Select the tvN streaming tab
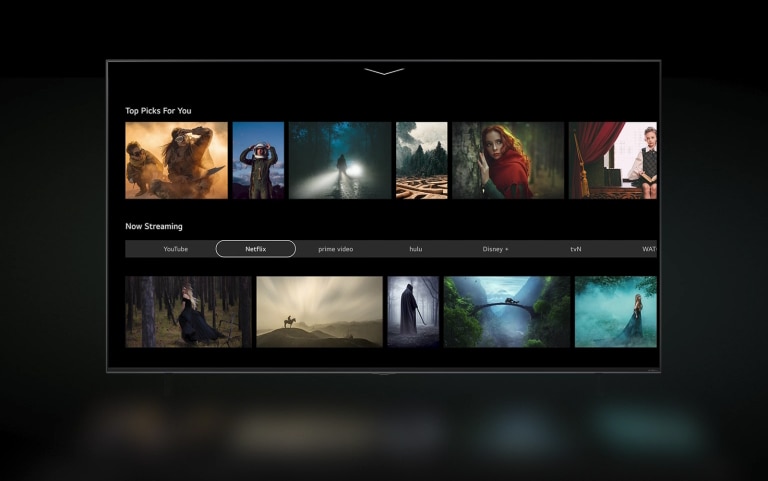768x481 pixels. pyautogui.click(x=576, y=249)
